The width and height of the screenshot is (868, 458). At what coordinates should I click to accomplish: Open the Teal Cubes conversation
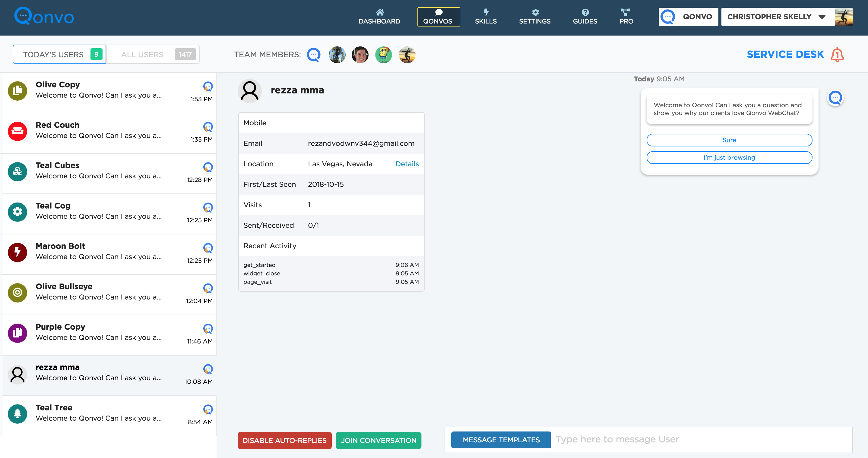109,173
